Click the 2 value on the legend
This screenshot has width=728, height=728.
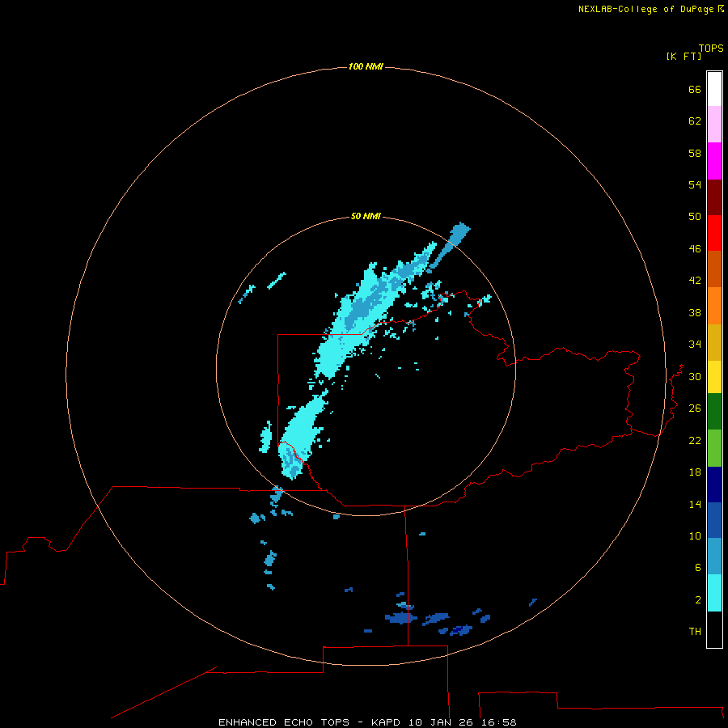(698, 599)
